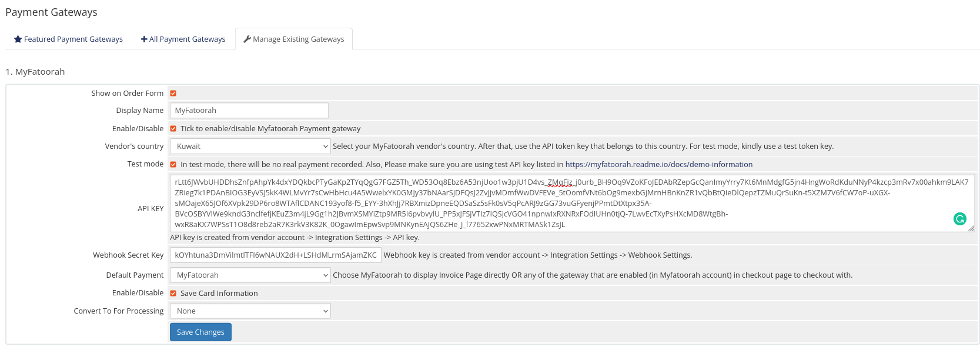Screen dimensions: 980x353
Task: Untick the enable Myfatoorah Payment gateway checkbox
Action: (173, 128)
